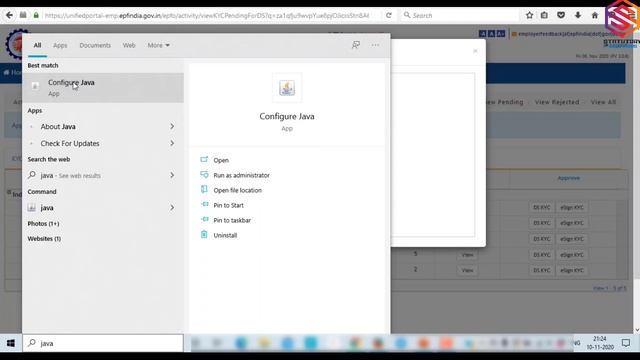The height and width of the screenshot is (360, 640).
Task: Open Windows notification center icon
Action: 626,343
